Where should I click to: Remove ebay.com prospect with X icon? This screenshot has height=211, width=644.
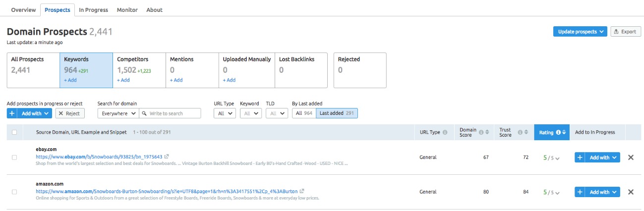pos(631,158)
